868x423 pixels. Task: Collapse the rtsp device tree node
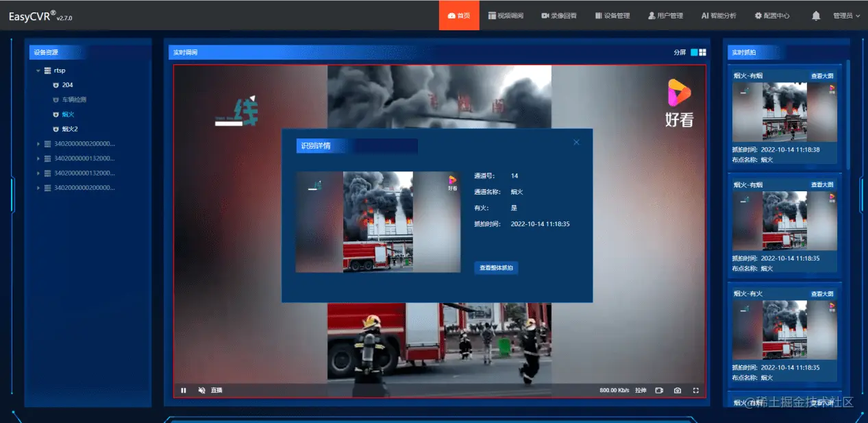[38, 71]
